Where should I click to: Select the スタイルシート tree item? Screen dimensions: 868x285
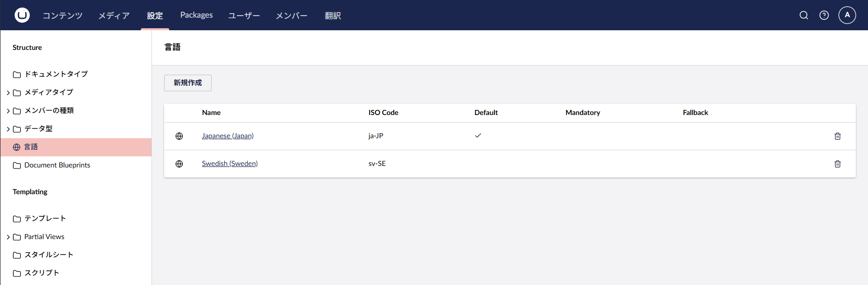coord(49,255)
